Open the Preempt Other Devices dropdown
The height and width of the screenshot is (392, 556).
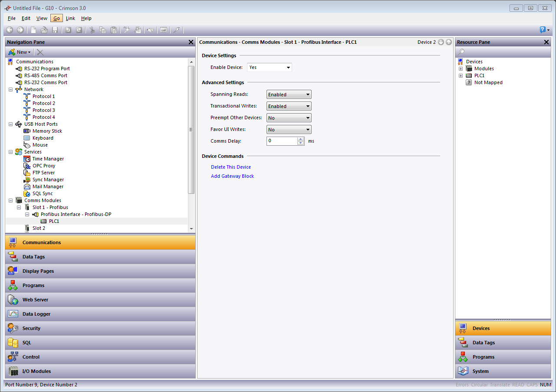289,118
